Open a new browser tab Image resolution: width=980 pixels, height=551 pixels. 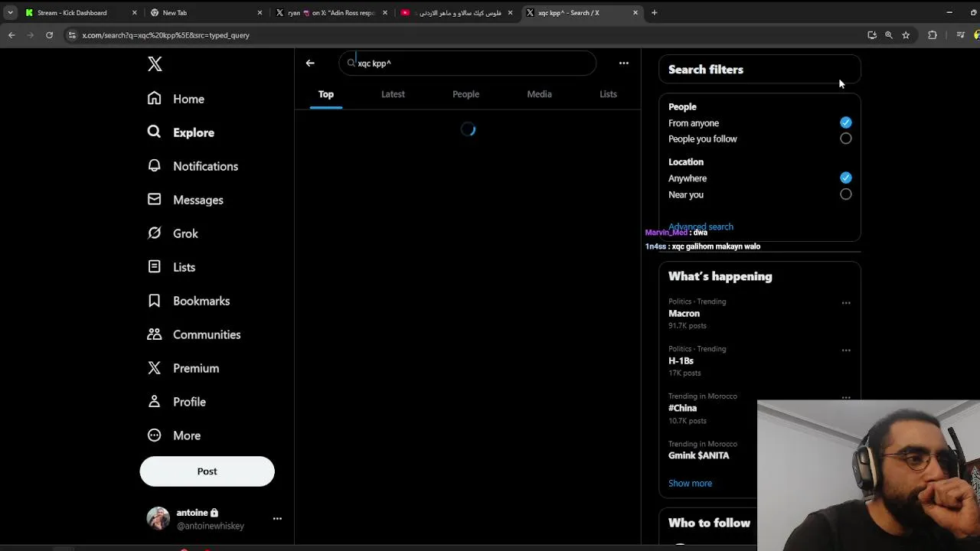point(654,12)
